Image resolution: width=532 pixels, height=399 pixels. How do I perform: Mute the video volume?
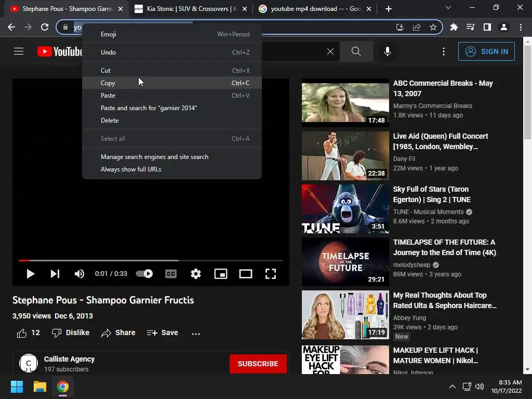tap(79, 273)
